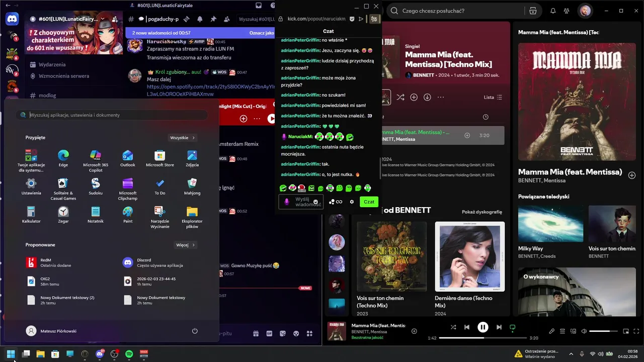Open Spotify notifications bell
The width and height of the screenshot is (644, 362).
click(553, 11)
